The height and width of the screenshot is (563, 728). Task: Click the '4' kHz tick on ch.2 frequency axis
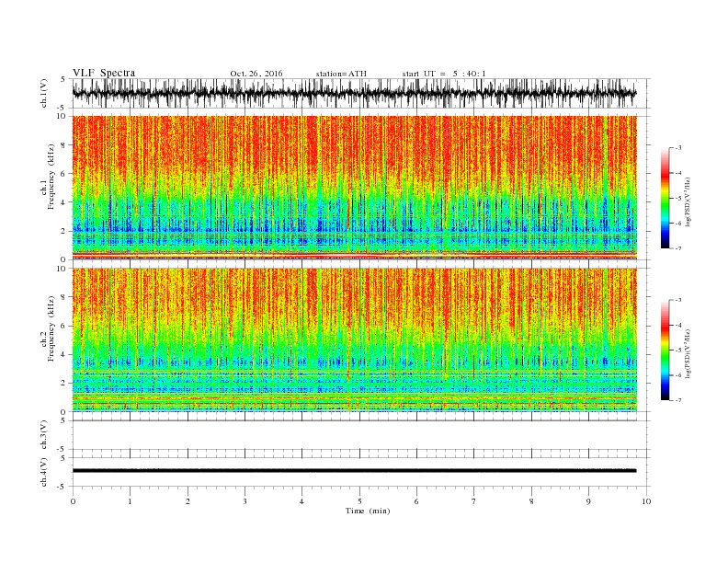63,355
